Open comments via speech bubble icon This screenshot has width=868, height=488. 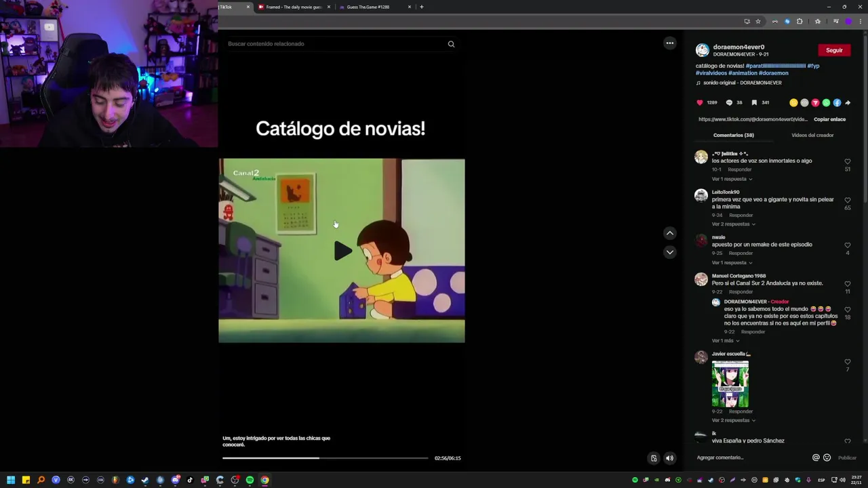[x=729, y=103]
